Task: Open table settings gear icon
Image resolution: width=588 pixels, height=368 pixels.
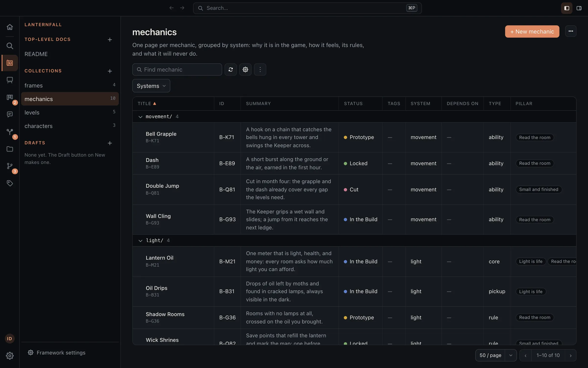Action: (x=245, y=70)
